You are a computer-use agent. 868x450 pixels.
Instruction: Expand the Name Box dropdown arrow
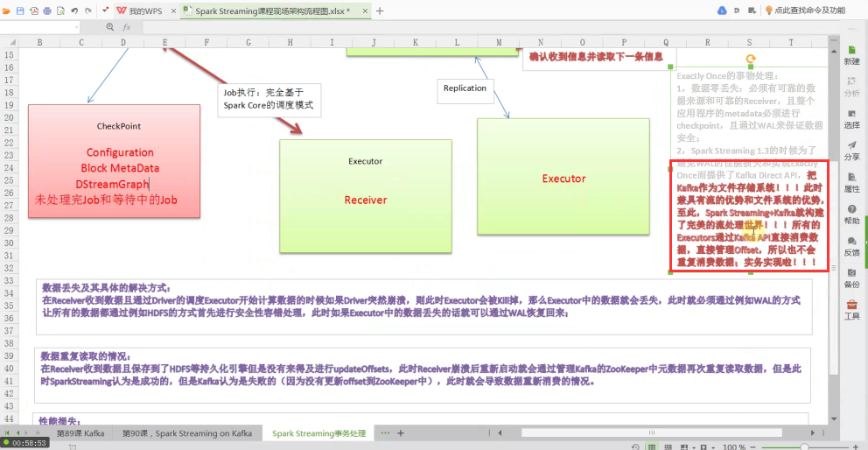[x=76, y=26]
